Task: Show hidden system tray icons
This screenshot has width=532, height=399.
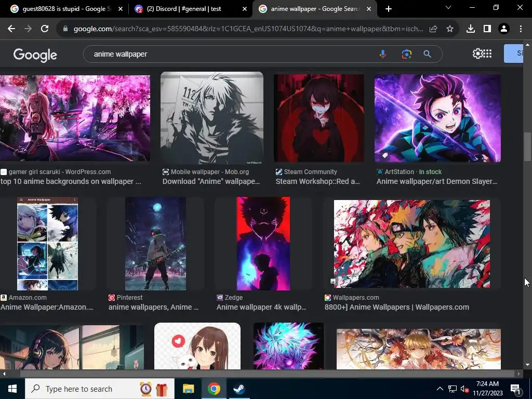Action: click(x=440, y=389)
